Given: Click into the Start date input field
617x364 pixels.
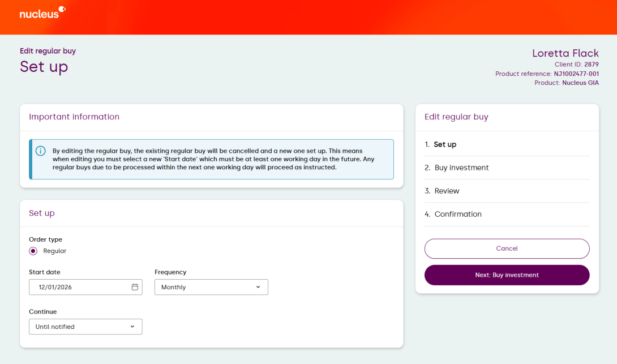Looking at the screenshot, I should tap(79, 287).
